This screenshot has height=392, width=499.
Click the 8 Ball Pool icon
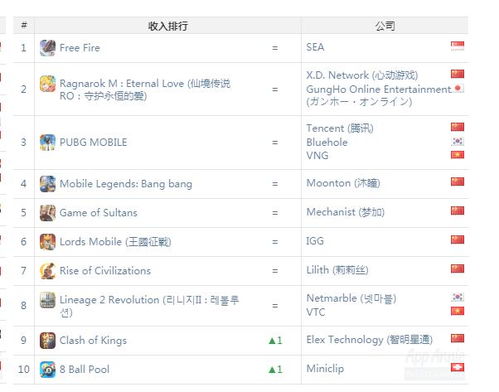[x=48, y=369]
